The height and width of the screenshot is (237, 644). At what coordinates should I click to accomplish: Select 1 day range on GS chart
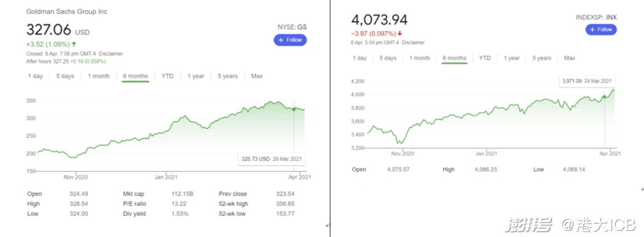point(36,76)
